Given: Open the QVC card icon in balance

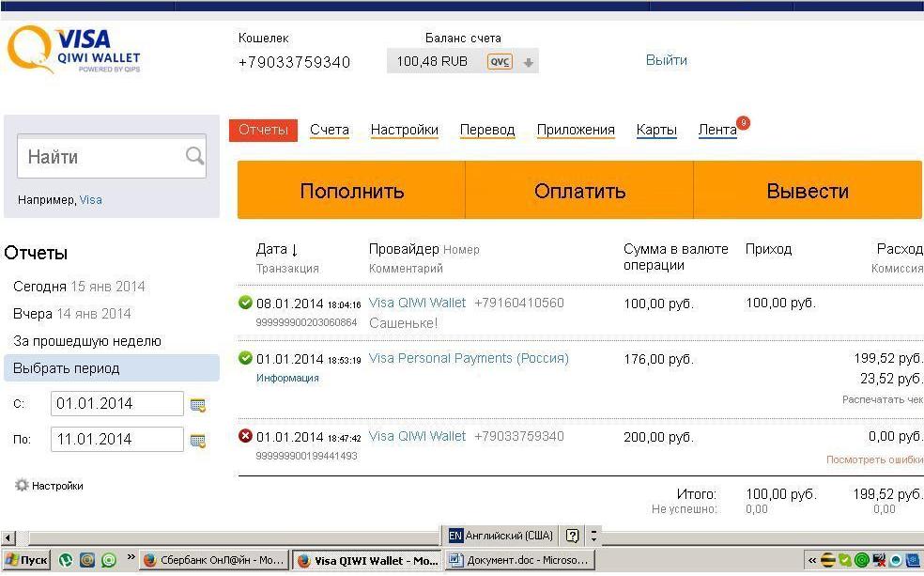Looking at the screenshot, I should coord(500,61).
